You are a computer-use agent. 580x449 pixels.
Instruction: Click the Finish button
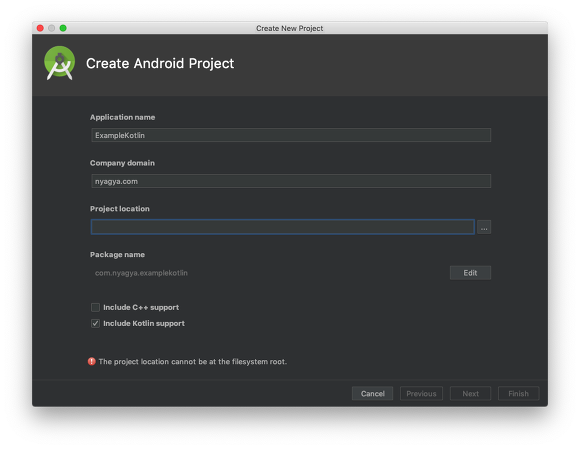point(519,394)
